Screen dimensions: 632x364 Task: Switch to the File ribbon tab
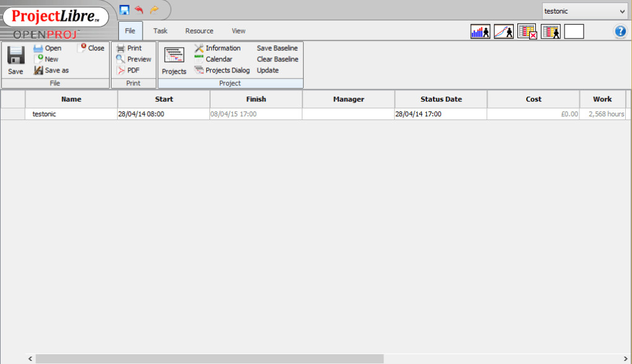130,30
